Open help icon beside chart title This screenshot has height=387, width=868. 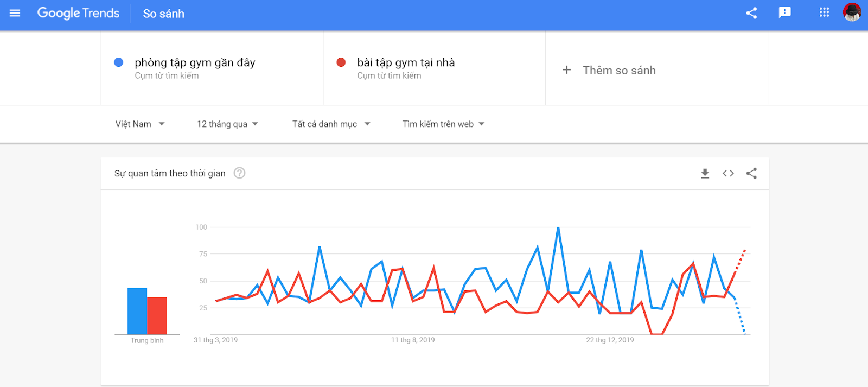(239, 173)
